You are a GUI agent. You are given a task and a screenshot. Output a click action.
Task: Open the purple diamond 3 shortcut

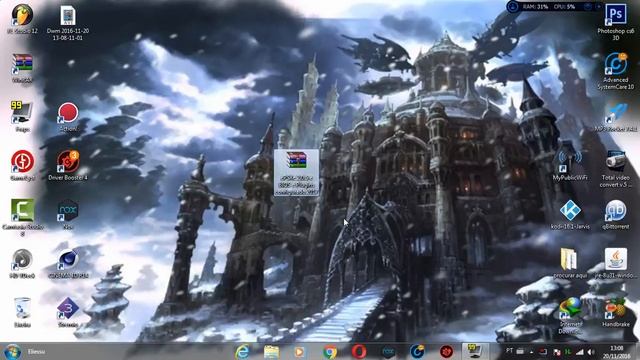tap(68, 312)
